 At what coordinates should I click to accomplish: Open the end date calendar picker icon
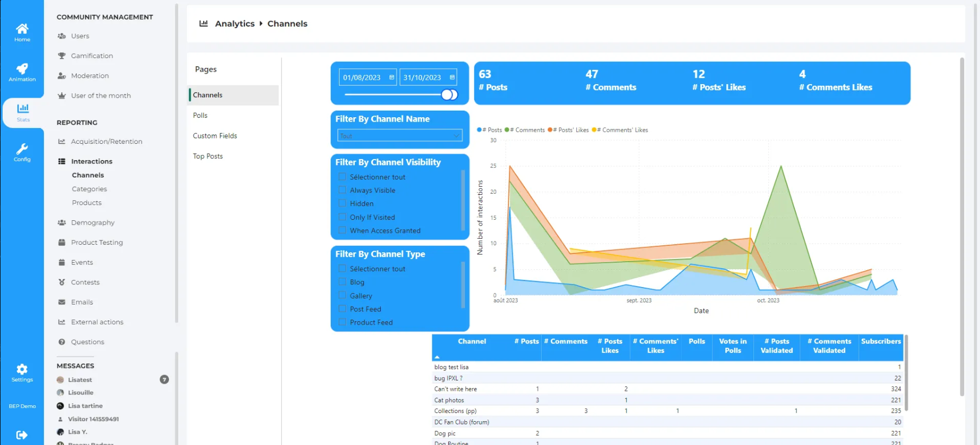tap(452, 78)
